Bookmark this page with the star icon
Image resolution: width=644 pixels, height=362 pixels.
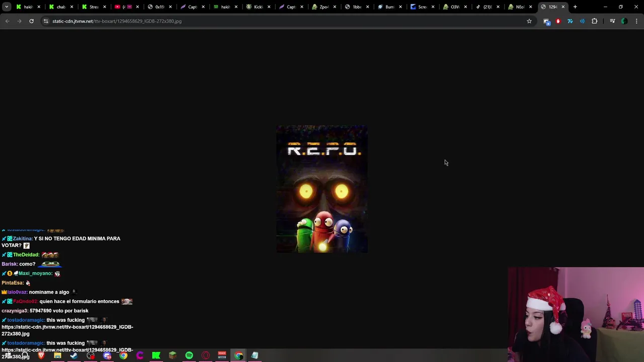tap(529, 21)
